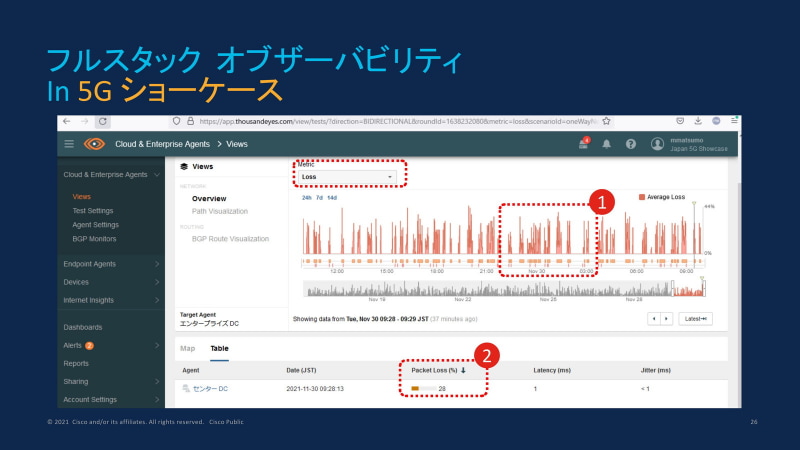Select the Overview network view
The height and width of the screenshot is (450, 800).
click(x=209, y=199)
